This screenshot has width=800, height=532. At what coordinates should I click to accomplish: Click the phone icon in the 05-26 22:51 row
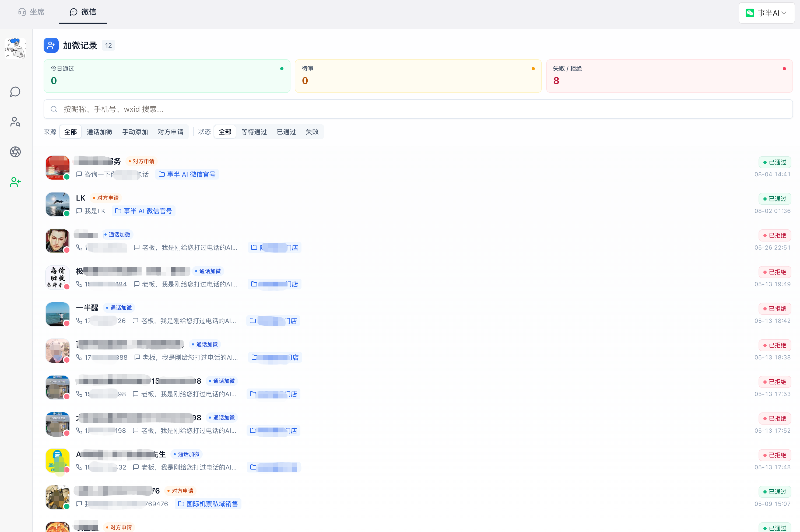[79, 247]
